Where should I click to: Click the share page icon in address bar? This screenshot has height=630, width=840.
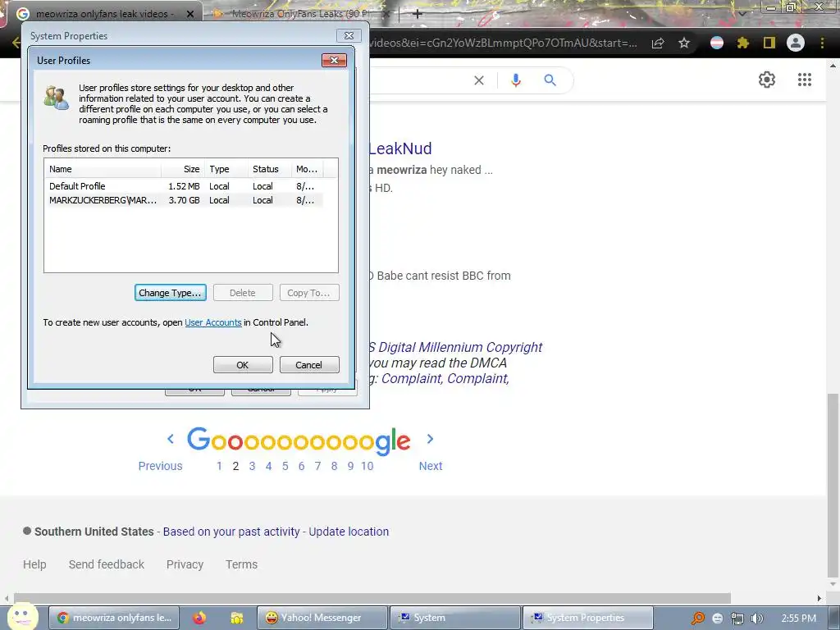658,43
